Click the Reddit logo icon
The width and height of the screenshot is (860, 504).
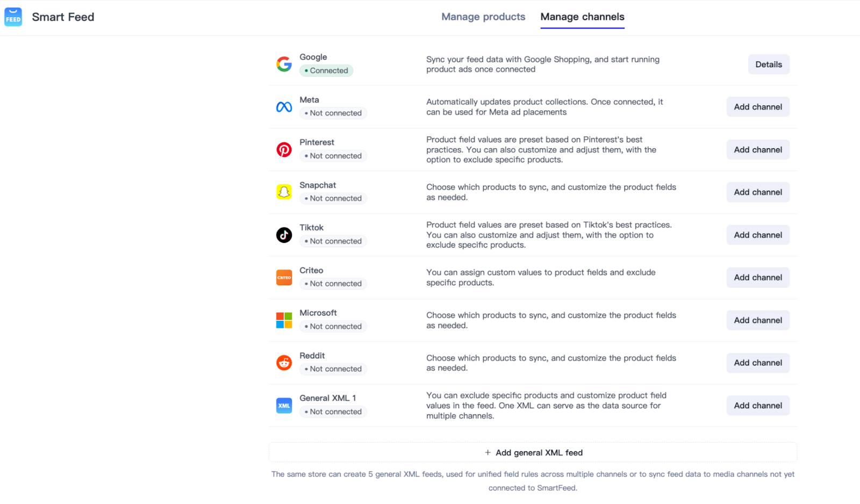click(x=284, y=363)
